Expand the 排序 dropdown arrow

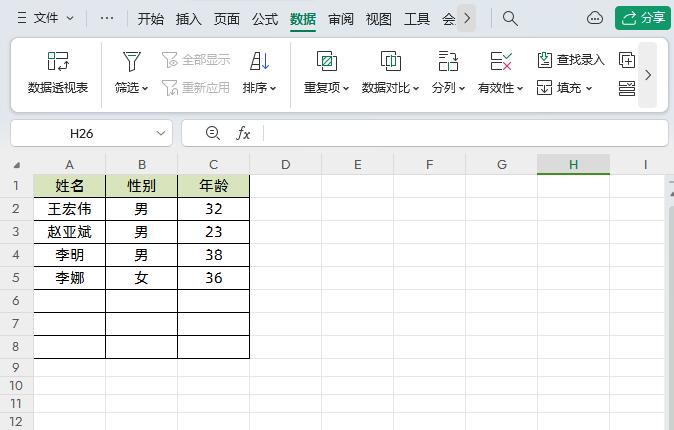(x=273, y=89)
